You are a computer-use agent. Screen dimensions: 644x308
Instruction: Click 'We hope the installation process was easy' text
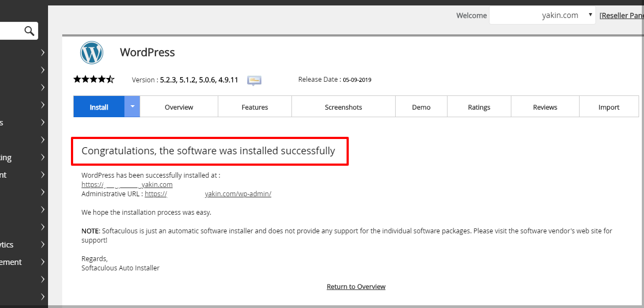coord(146,213)
